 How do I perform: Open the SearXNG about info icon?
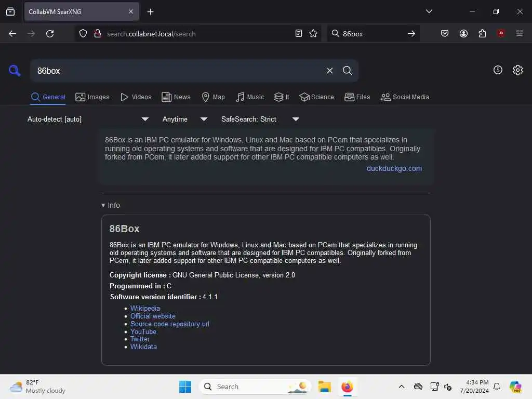click(x=498, y=70)
